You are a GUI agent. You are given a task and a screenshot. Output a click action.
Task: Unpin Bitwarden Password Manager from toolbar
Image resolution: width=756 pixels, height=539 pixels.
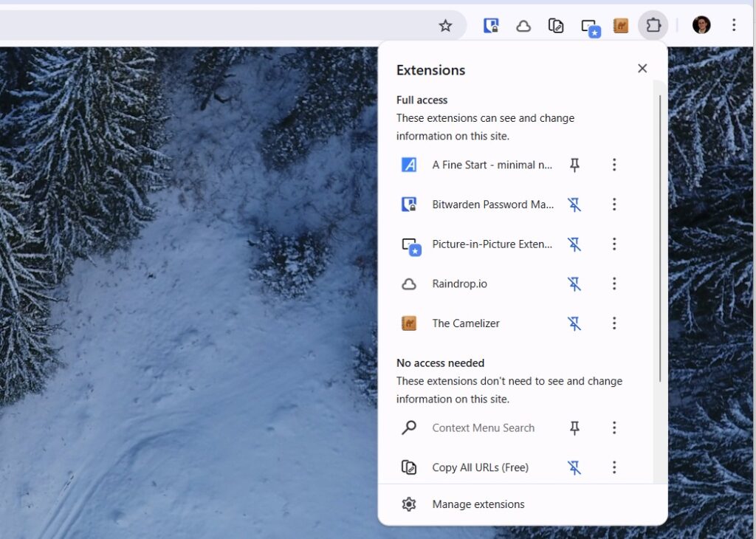[574, 205]
